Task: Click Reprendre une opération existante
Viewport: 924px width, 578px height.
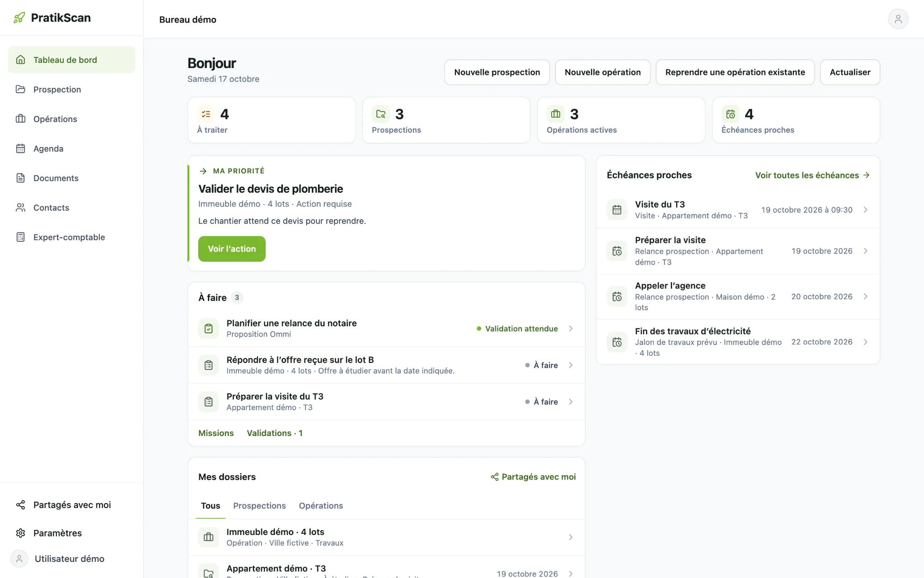Action: 735,72
